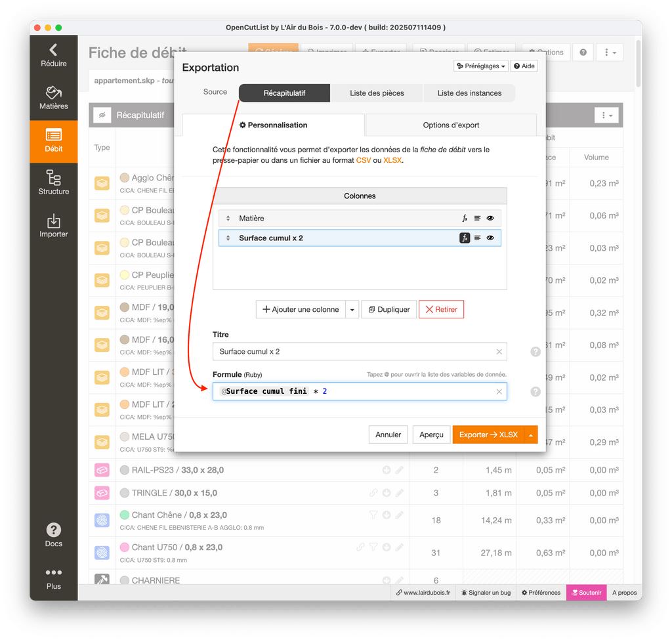
Task: Click the help icon beside Formule field
Action: click(535, 392)
